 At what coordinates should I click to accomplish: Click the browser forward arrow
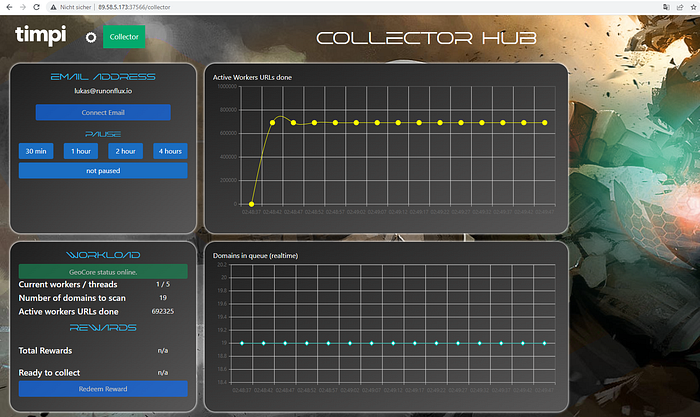click(x=22, y=7)
